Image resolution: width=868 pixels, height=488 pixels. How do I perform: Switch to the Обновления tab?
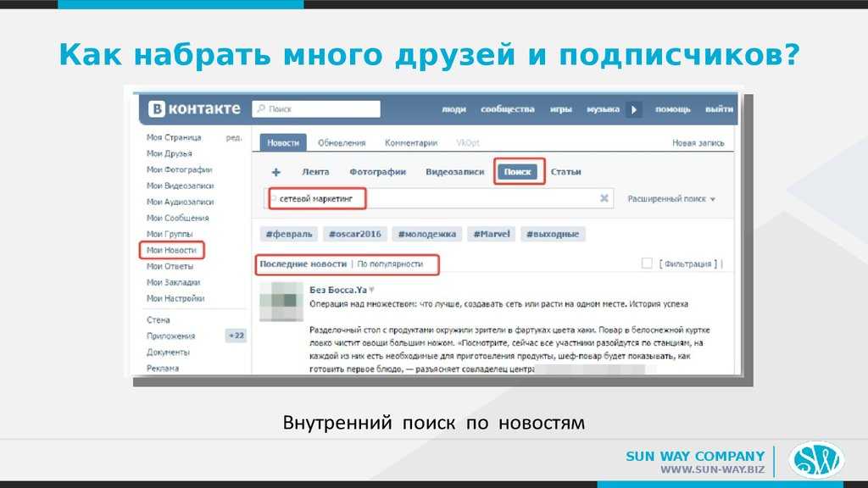click(x=342, y=143)
